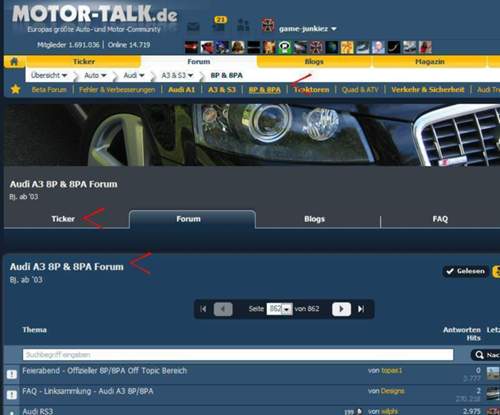The width and height of the screenshot is (500, 415).
Task: Open the yellow online-user avatar
Action: tap(347, 47)
